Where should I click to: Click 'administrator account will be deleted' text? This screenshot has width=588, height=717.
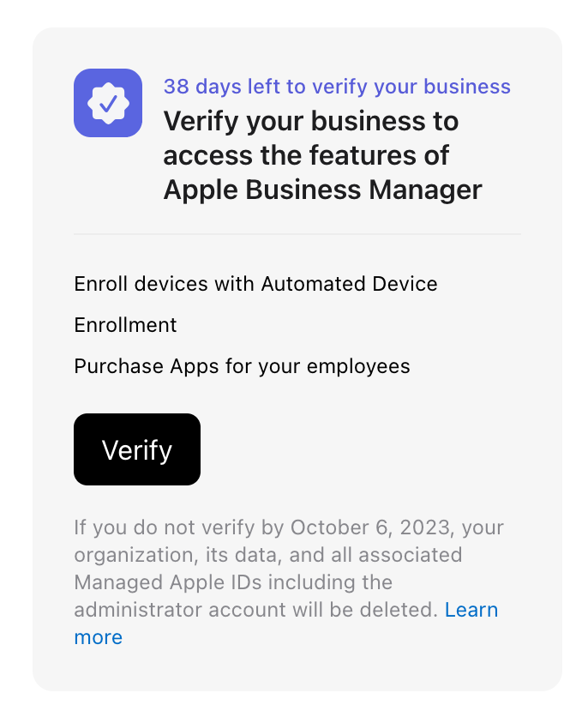point(255,610)
